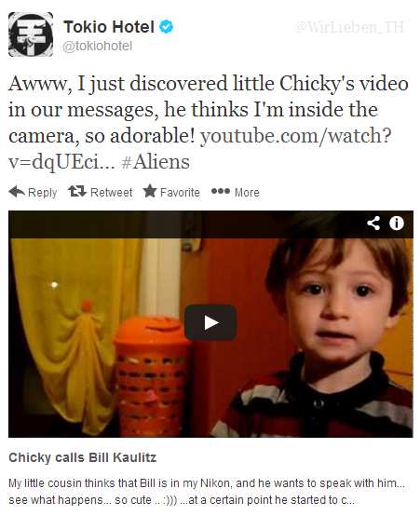Click the video share icon
Viewport: 420px width, 516px height.
373,224
